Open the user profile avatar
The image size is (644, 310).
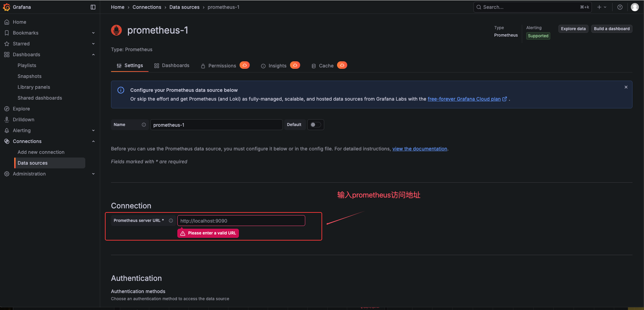(x=635, y=7)
